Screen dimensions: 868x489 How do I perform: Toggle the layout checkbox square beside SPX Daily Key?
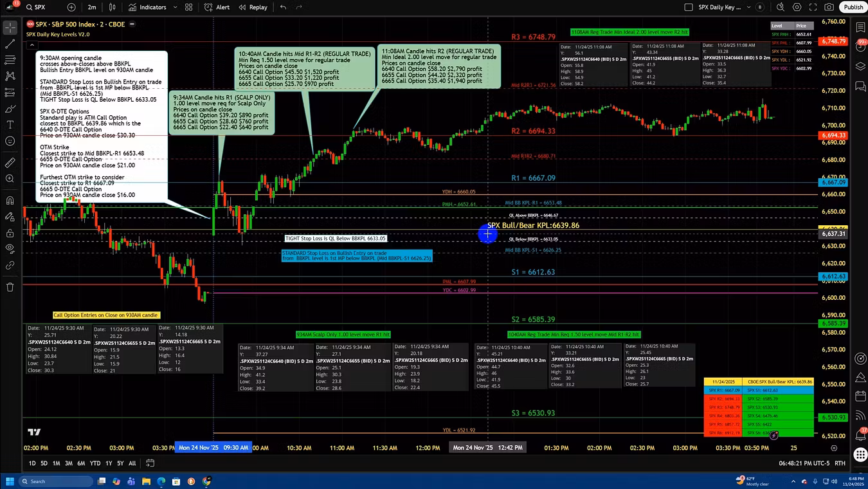[x=689, y=7]
